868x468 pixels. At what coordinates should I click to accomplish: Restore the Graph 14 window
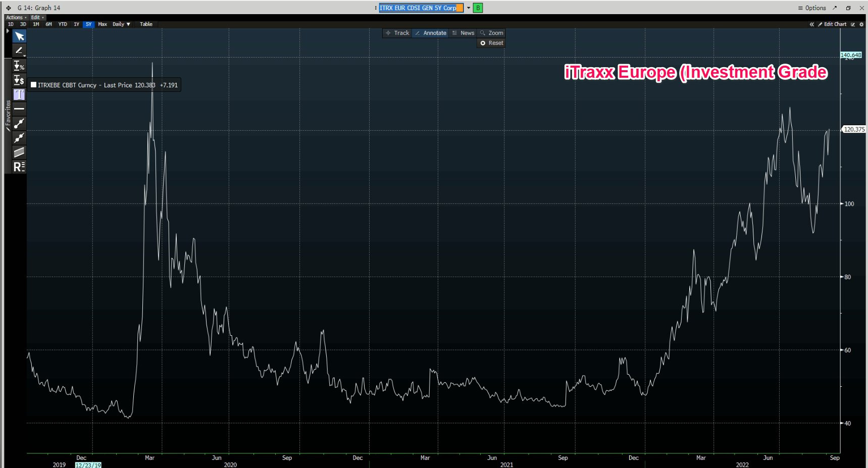[x=848, y=8]
